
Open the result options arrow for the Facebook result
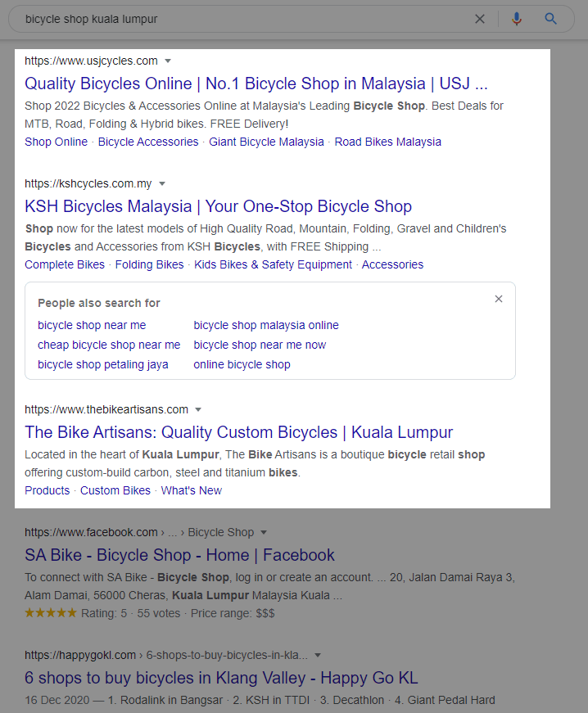coord(263,532)
